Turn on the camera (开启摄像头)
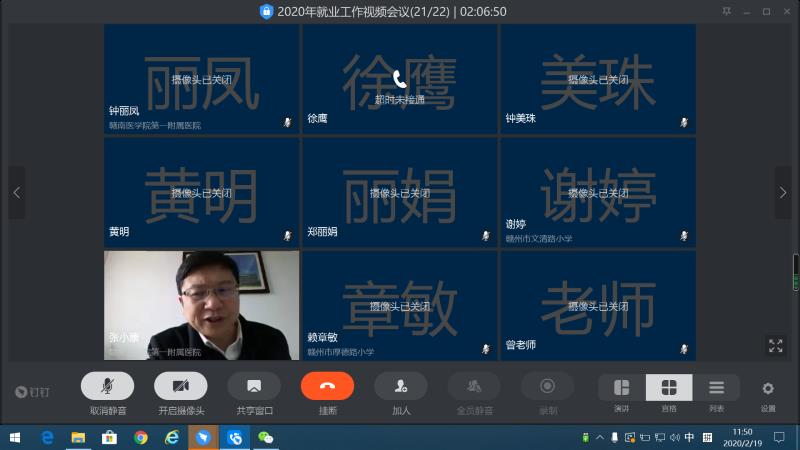Image resolution: width=800 pixels, height=450 pixels. pyautogui.click(x=181, y=386)
